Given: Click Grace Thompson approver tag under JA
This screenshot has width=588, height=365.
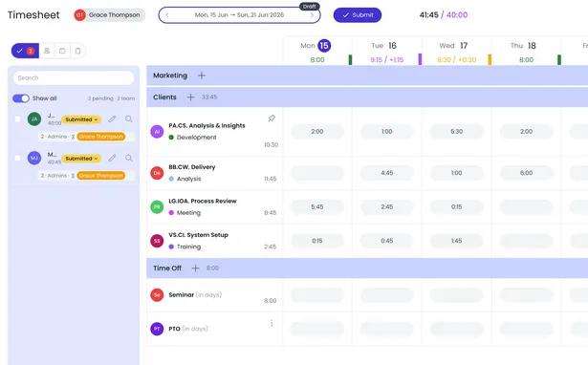Looking at the screenshot, I should [x=101, y=137].
